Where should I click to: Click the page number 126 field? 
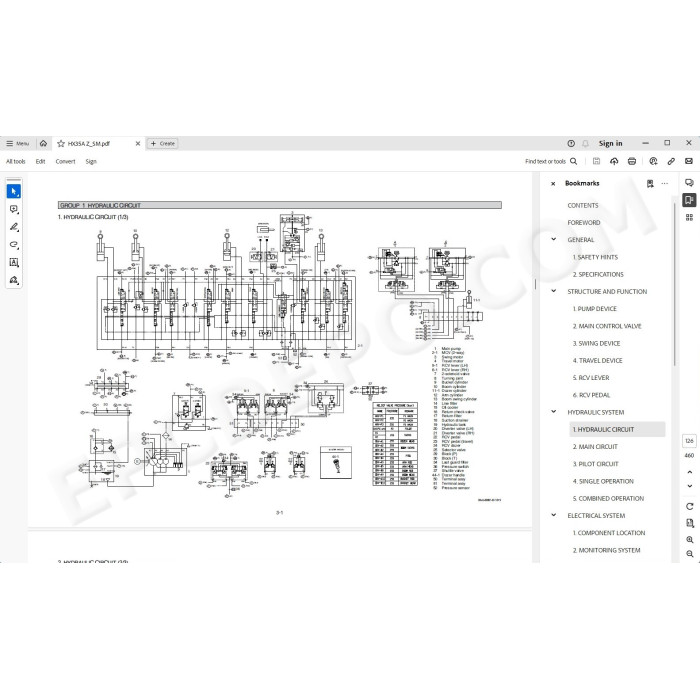click(689, 441)
